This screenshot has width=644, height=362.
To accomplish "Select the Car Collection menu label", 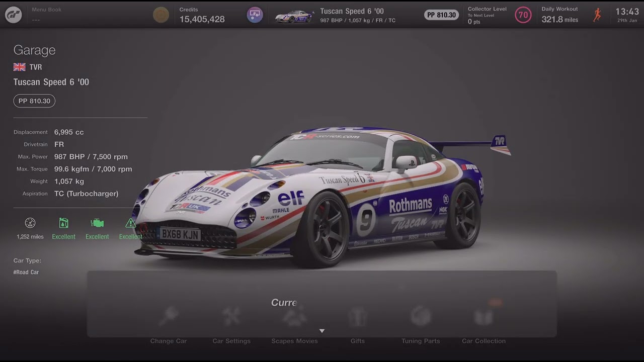I will click(484, 341).
